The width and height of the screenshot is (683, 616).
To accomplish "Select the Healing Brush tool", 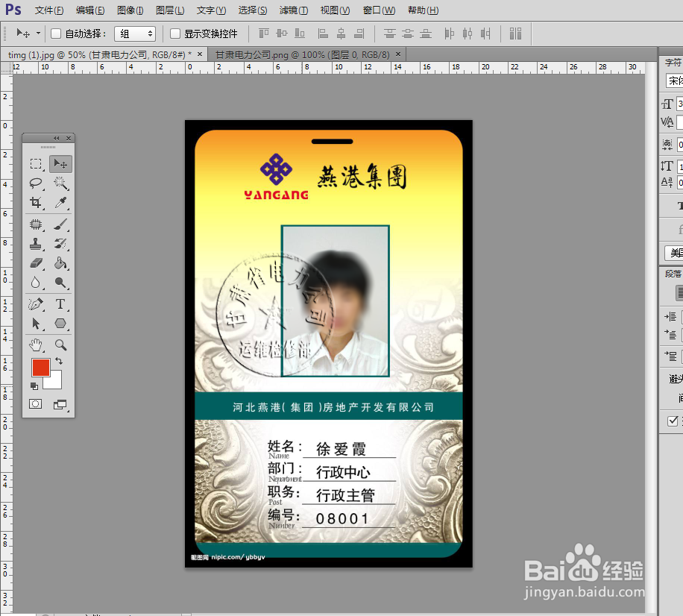I will [x=36, y=224].
